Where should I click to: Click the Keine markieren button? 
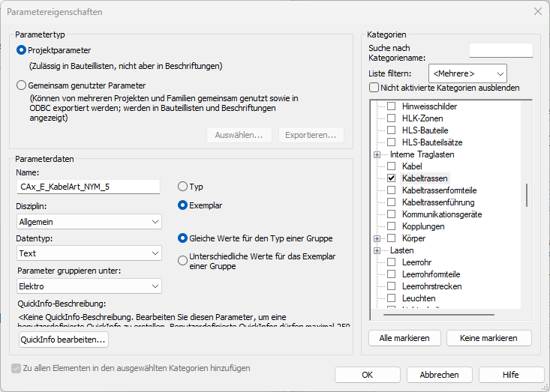488,338
